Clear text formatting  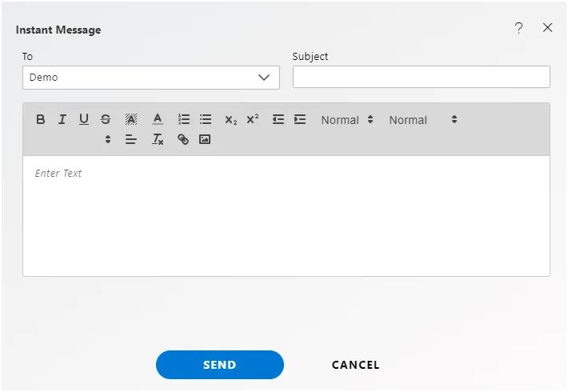pos(158,139)
